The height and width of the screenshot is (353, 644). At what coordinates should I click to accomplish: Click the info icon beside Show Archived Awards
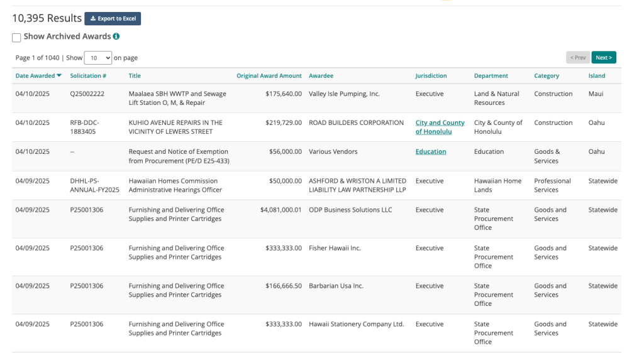(116, 36)
